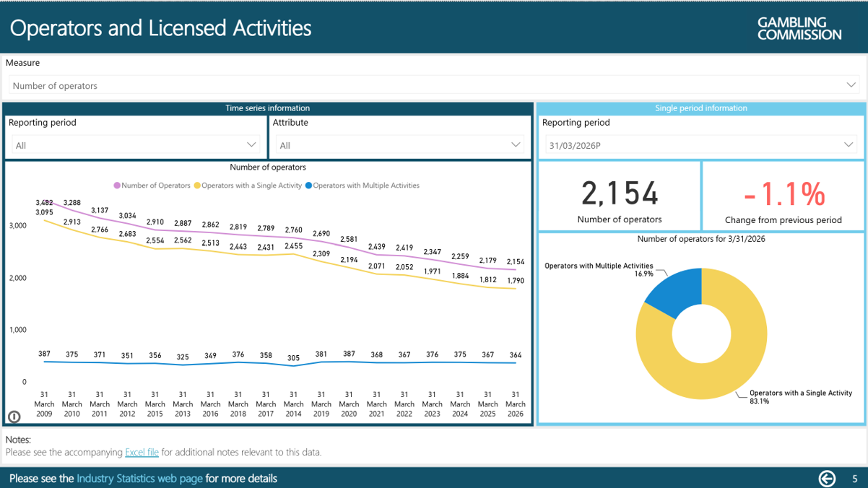Click the 2,766 data label

[x=100, y=230]
